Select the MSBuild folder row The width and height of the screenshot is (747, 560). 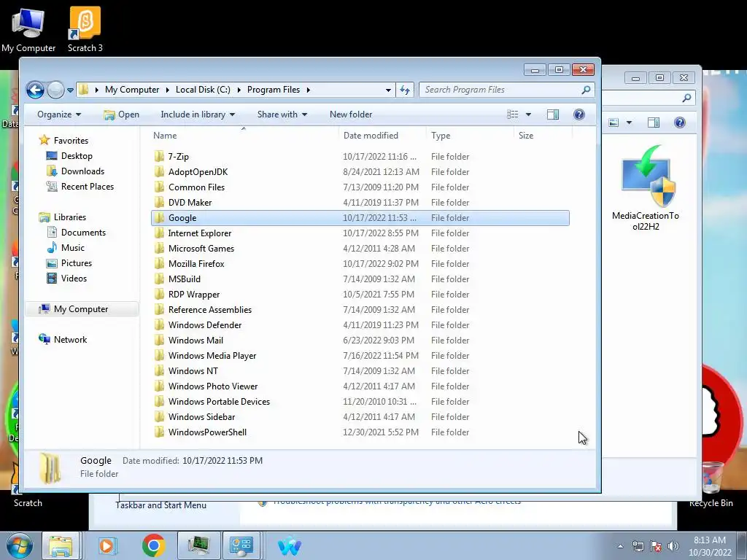tap(360, 279)
